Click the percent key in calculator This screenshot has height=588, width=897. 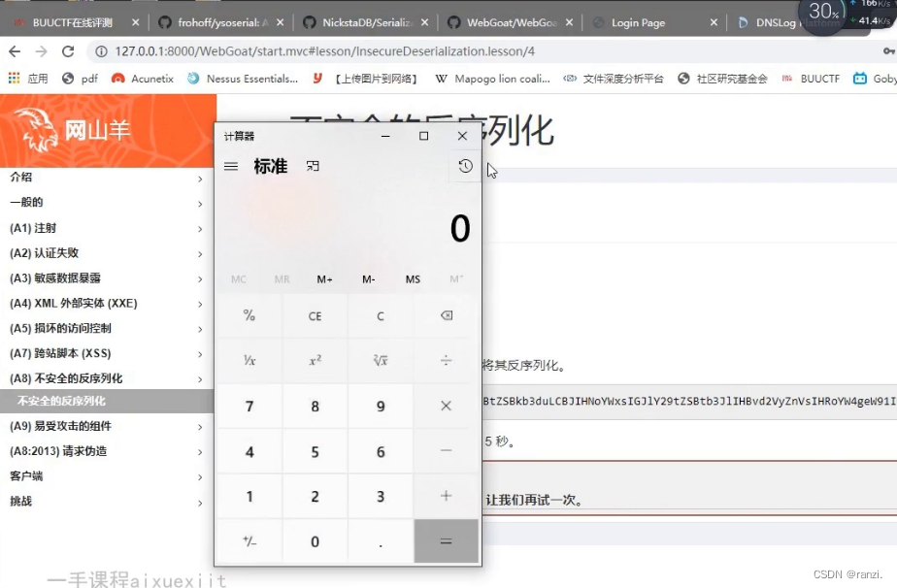[x=249, y=315]
